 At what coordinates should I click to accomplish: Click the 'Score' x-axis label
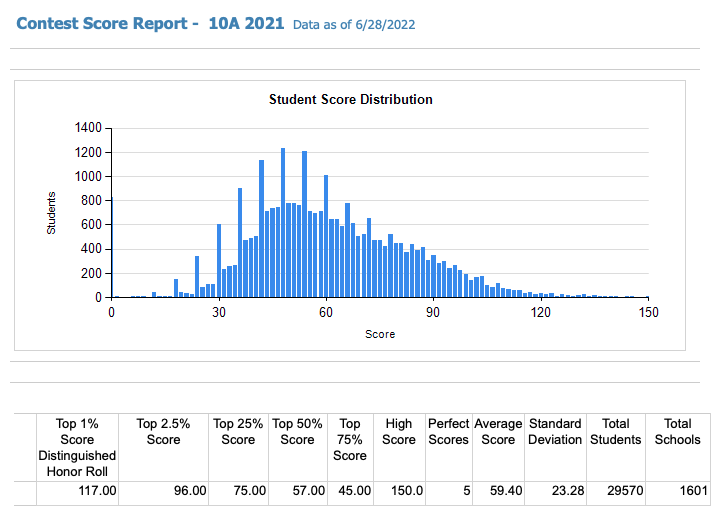[380, 334]
